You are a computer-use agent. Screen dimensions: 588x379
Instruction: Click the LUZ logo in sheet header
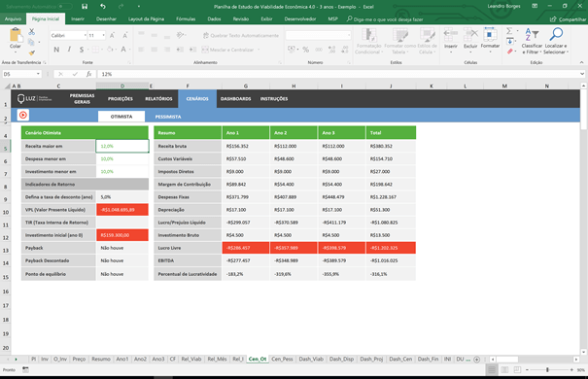coord(34,98)
